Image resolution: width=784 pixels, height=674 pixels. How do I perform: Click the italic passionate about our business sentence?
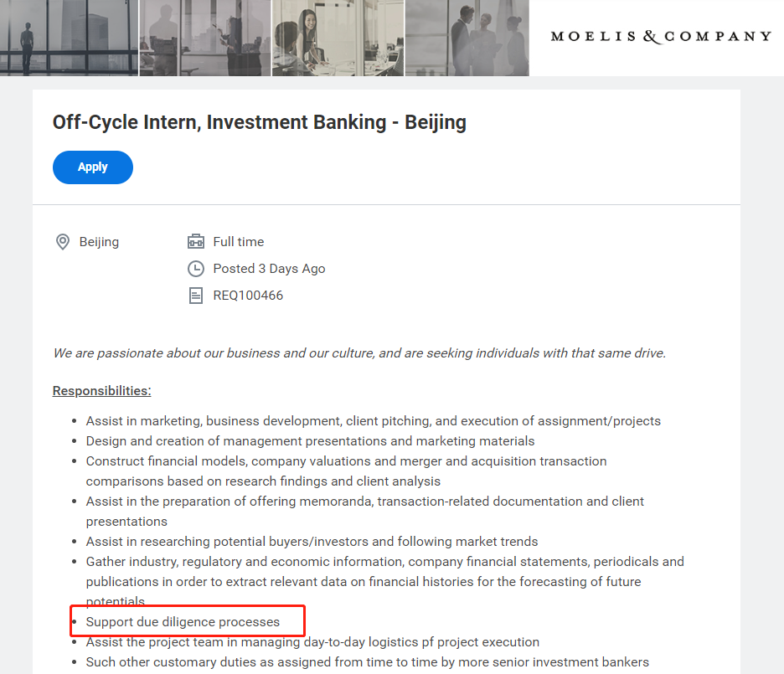pyautogui.click(x=359, y=353)
